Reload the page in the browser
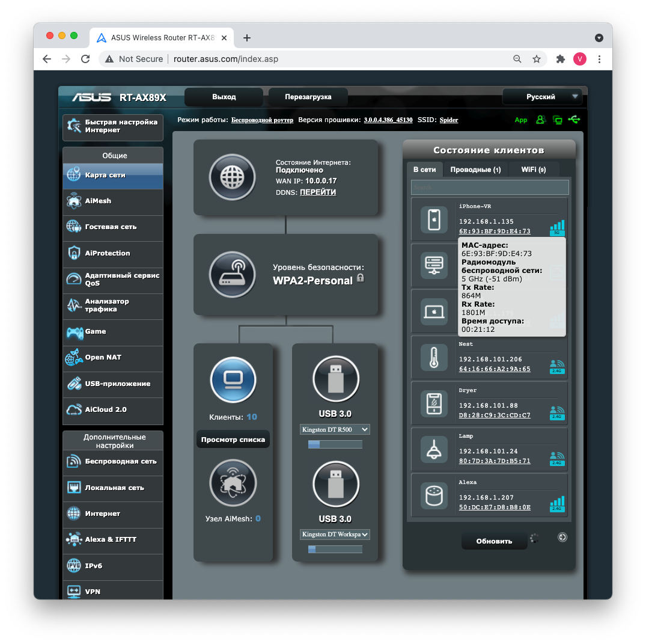 pyautogui.click(x=85, y=59)
